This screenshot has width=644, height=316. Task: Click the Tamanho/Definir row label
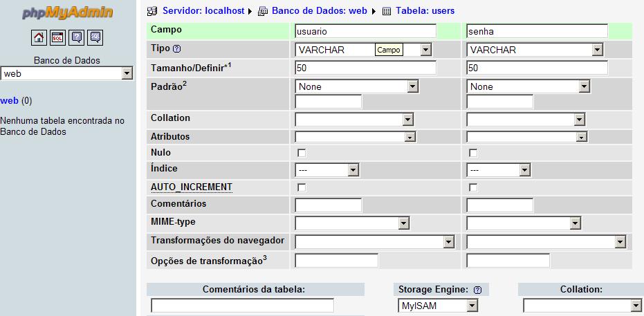pyautogui.click(x=191, y=68)
